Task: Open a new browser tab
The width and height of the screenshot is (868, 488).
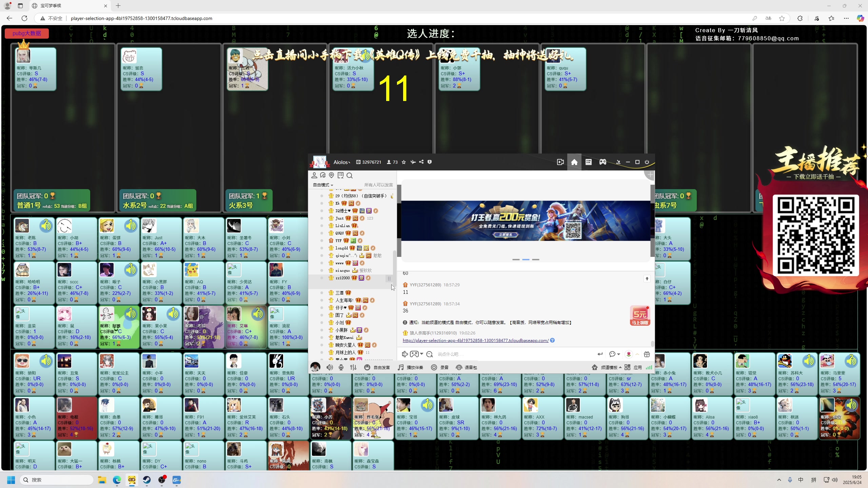Action: pos(118,6)
